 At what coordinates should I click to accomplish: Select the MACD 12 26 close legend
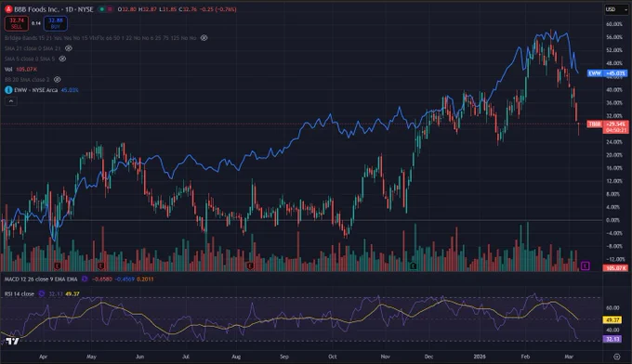(41, 279)
